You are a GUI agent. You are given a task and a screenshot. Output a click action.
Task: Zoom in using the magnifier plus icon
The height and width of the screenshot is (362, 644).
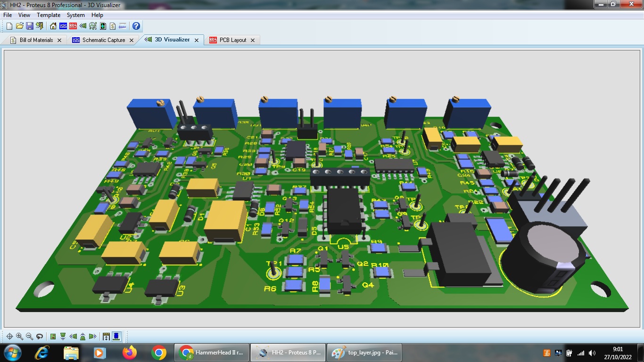pos(19,337)
